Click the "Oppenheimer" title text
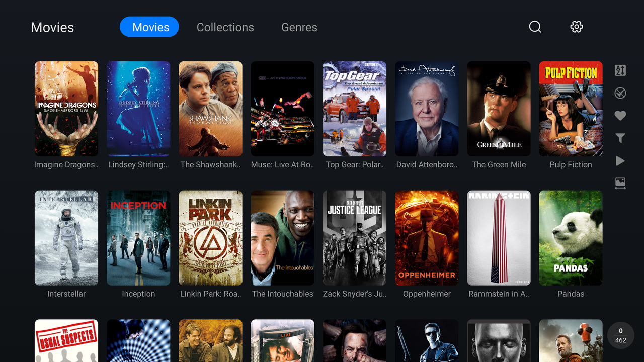The height and width of the screenshot is (362, 644). (x=427, y=294)
